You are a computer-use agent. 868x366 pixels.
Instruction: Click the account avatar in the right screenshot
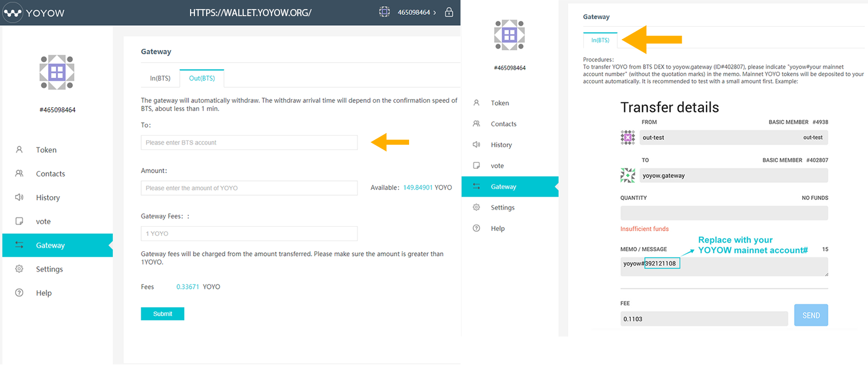click(509, 35)
